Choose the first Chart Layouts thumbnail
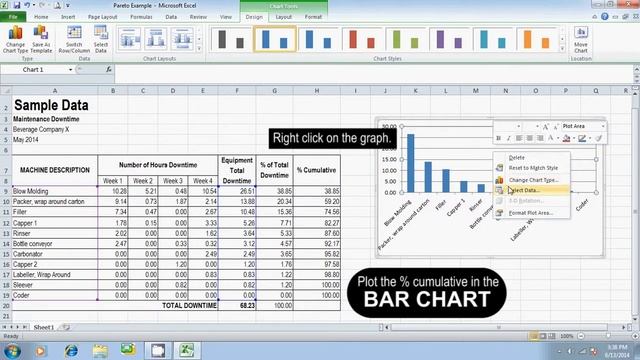640x360 pixels. click(130, 39)
